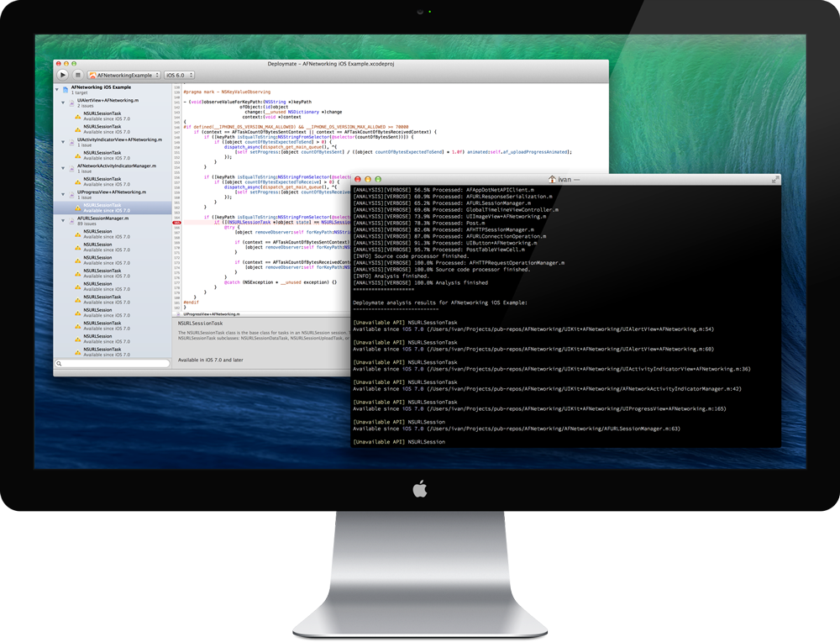840x642 pixels.
Task: Click "Deploymate analysis results for AFNetworking iOS Example:" line
Action: coord(440,303)
